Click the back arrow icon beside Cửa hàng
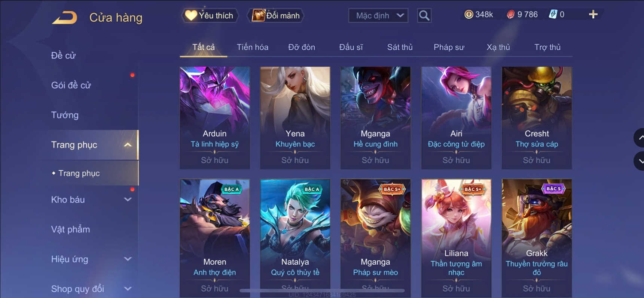This screenshot has height=298, width=644. tap(65, 17)
